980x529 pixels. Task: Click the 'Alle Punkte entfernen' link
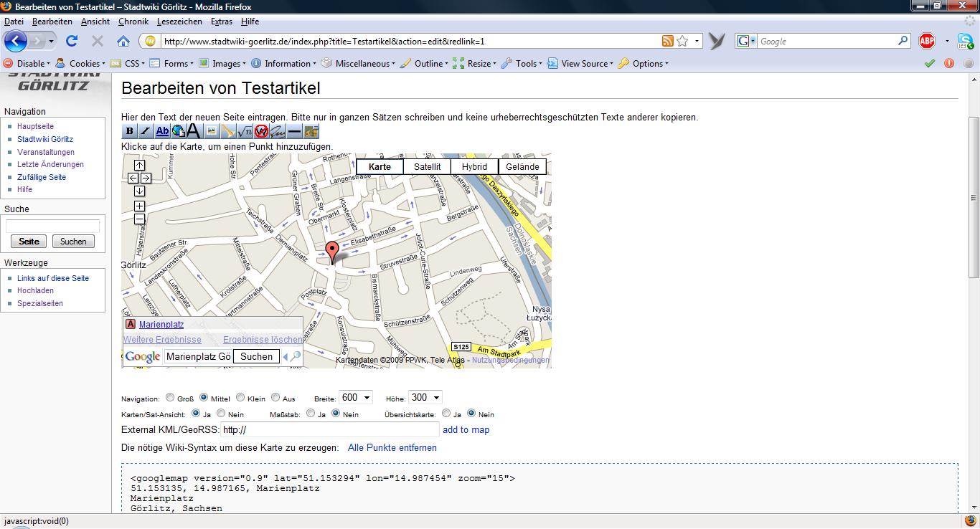[x=392, y=447]
